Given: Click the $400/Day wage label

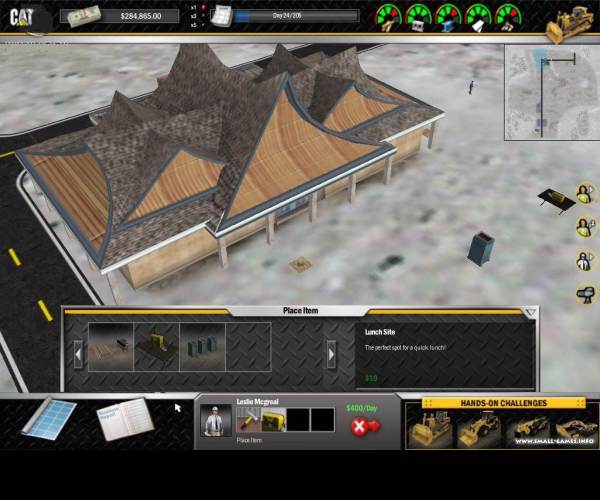Looking at the screenshot, I should [362, 408].
